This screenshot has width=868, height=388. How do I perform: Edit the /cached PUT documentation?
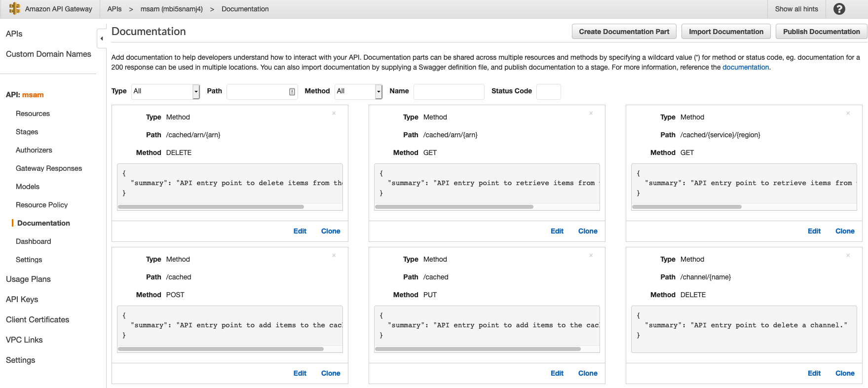point(557,373)
